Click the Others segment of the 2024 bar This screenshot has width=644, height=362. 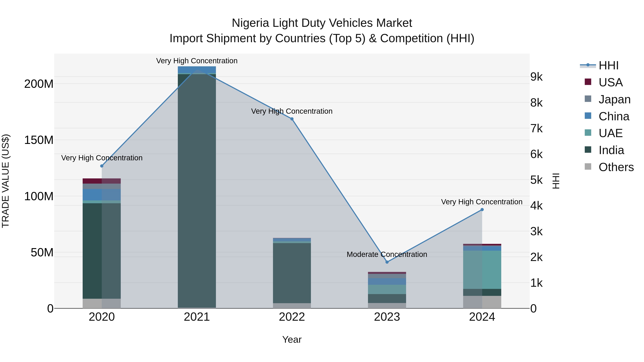tap(482, 302)
